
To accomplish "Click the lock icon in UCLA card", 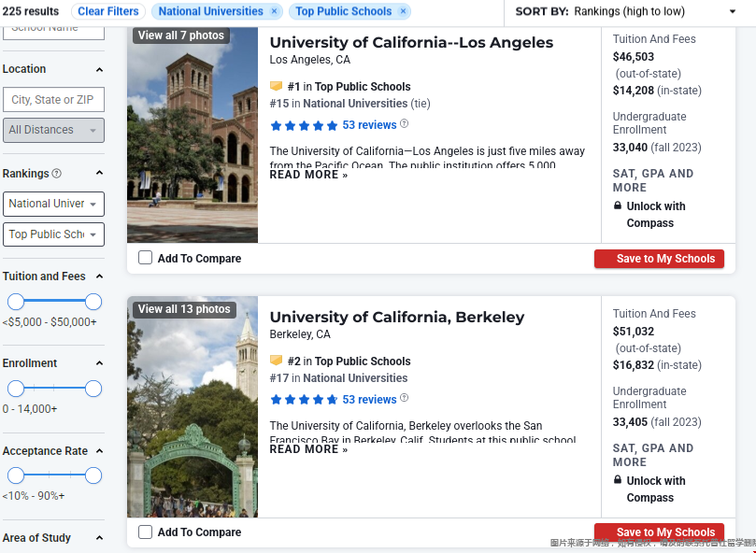I will click(x=618, y=206).
